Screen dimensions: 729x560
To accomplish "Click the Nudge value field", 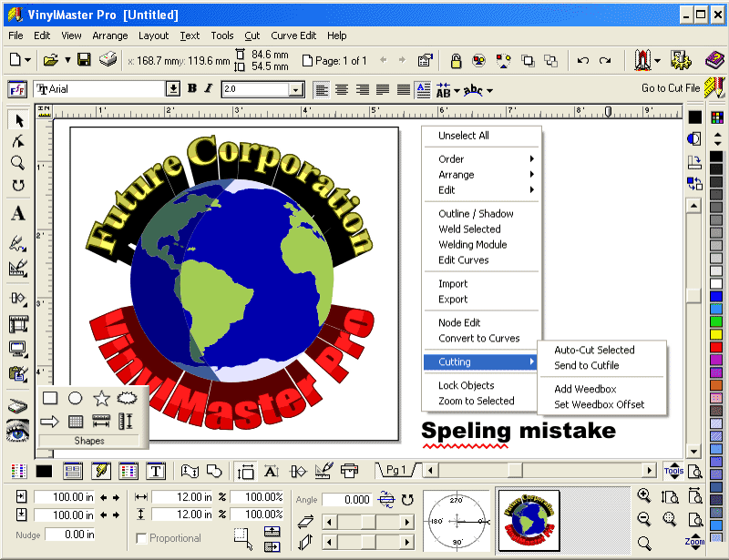I will coord(71,535).
